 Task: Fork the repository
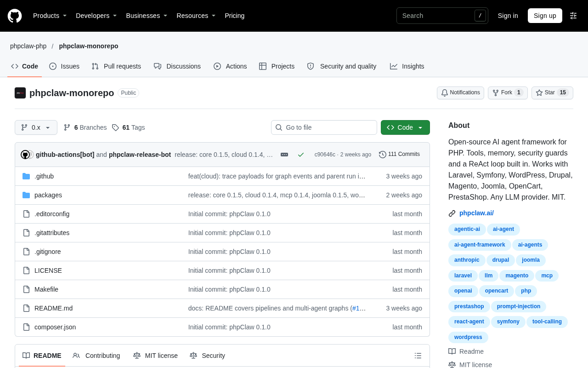click(508, 93)
